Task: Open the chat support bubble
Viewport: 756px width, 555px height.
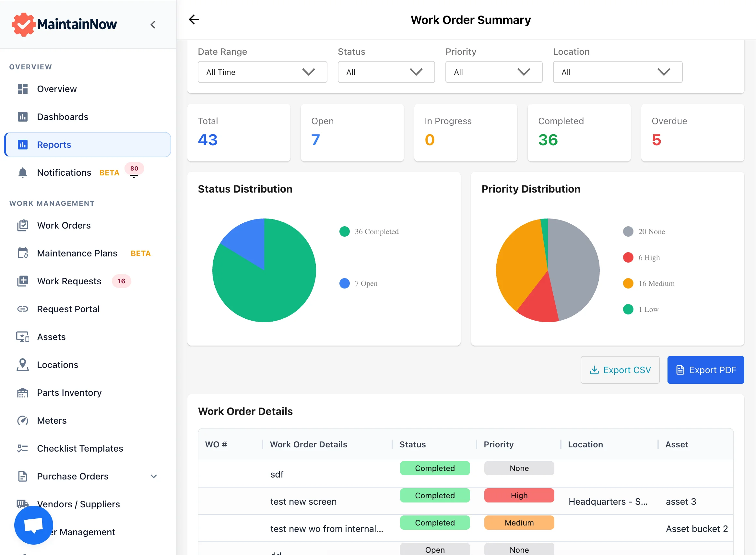Action: pos(34,525)
